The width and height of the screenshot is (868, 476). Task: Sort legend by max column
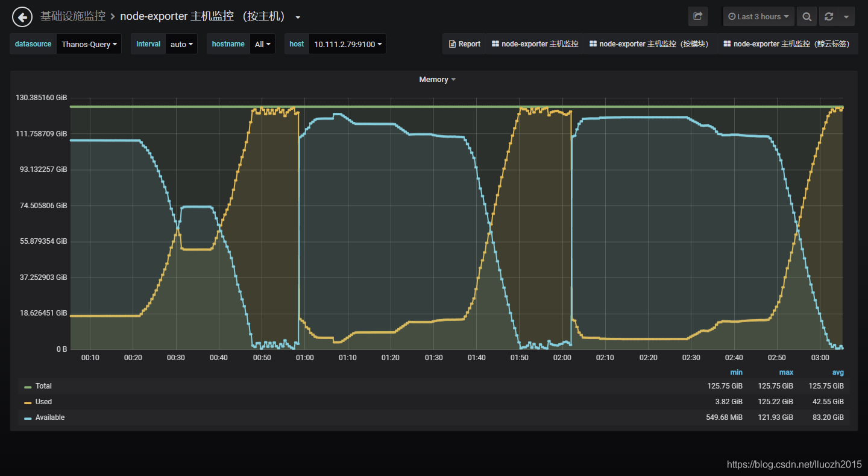(x=786, y=372)
